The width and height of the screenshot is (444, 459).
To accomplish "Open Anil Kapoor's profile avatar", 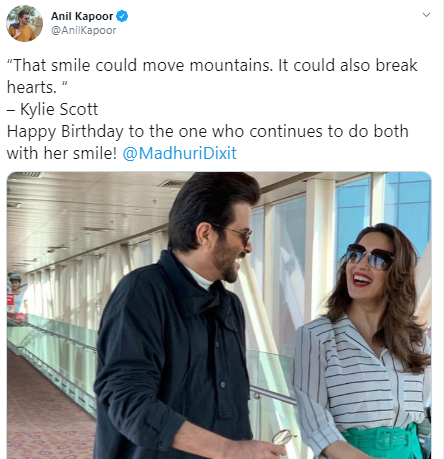I will point(24,23).
